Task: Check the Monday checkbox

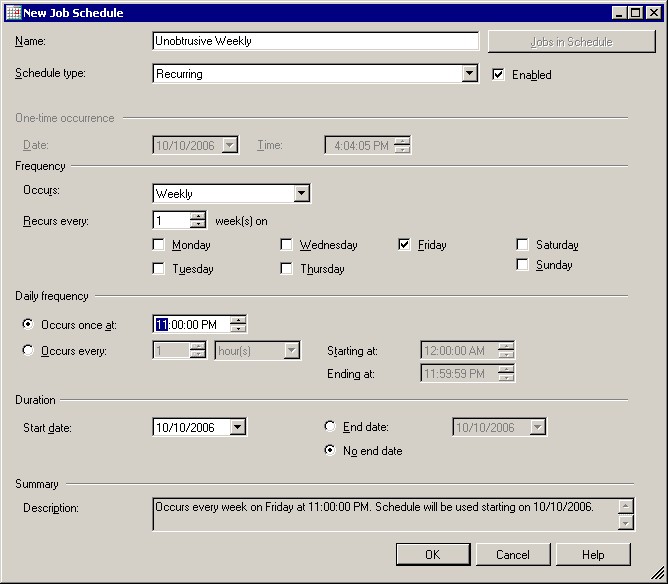Action: click(x=159, y=244)
